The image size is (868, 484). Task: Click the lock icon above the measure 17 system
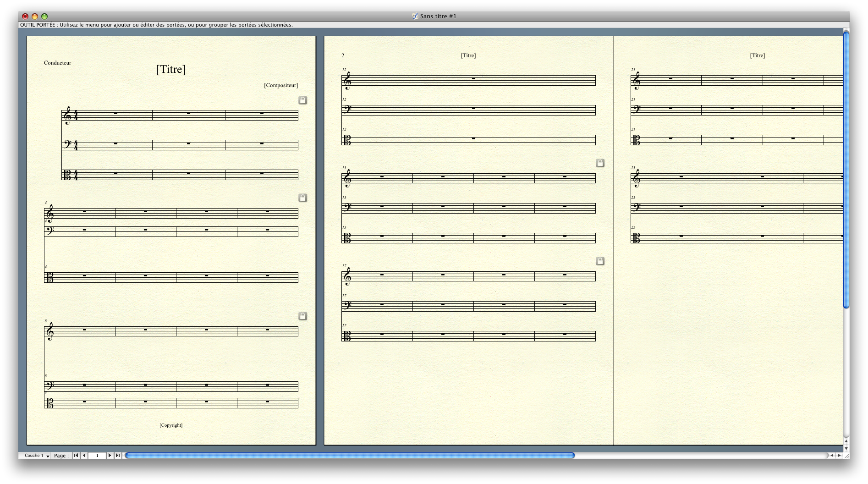click(x=600, y=261)
